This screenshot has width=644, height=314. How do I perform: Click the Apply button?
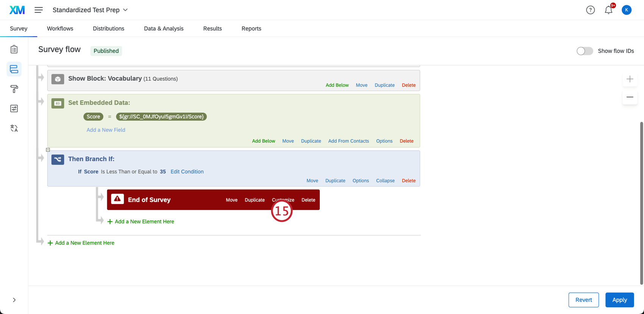click(x=619, y=300)
